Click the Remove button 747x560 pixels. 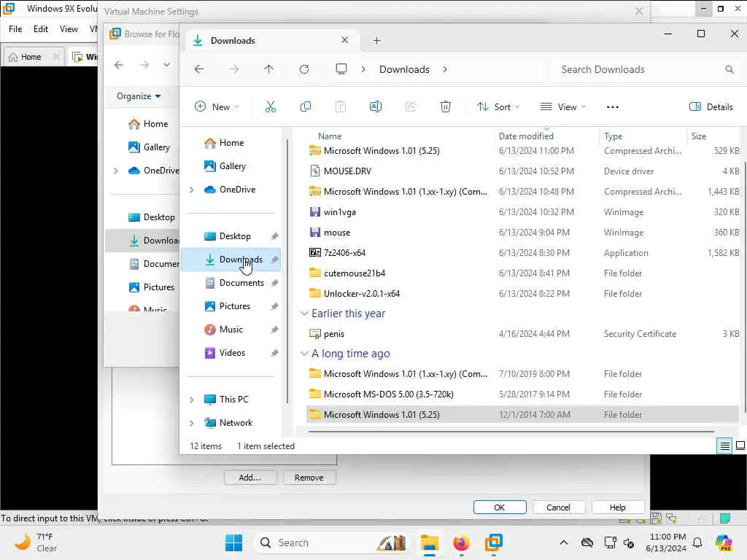(309, 478)
